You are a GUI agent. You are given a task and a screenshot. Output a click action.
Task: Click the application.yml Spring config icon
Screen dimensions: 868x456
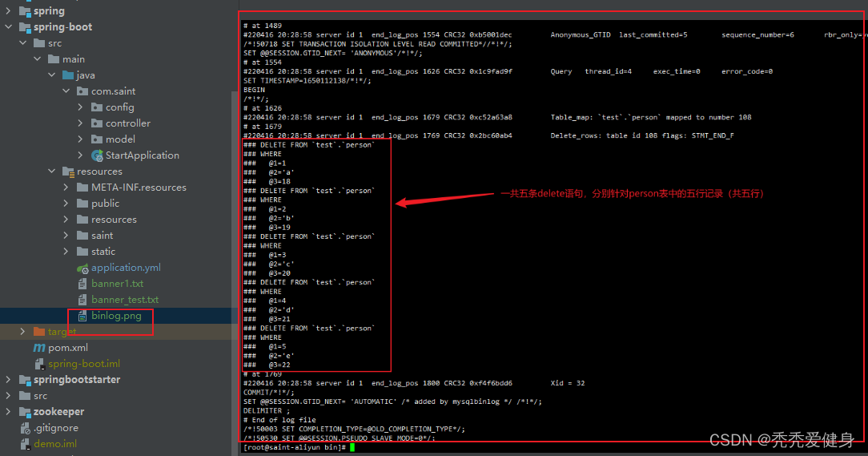coord(82,268)
